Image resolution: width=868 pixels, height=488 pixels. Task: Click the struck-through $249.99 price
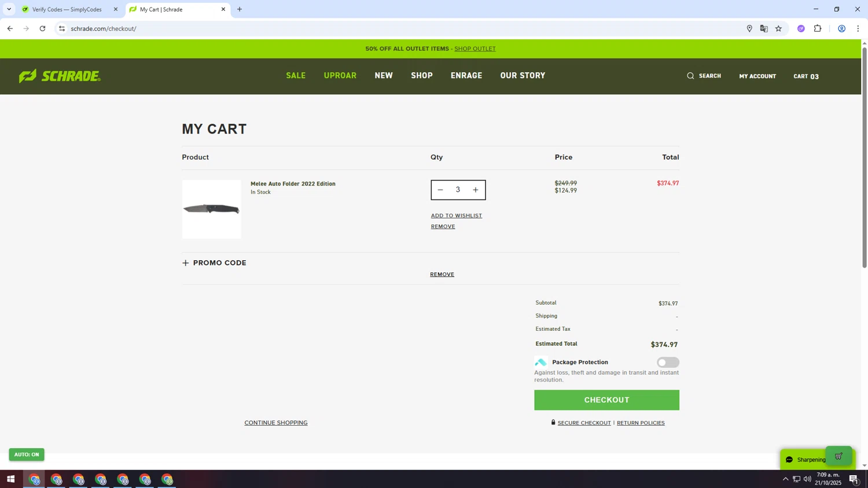coord(565,183)
